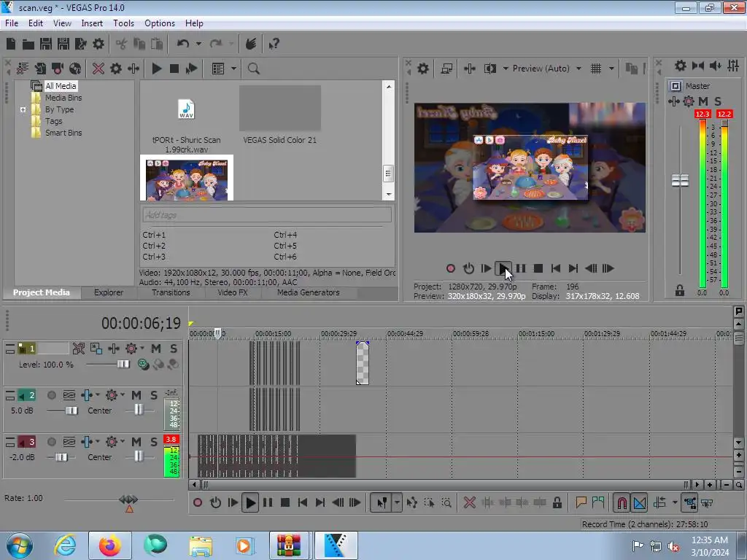The image size is (747, 560).
Task: Click the Master volume fader
Action: click(x=681, y=181)
